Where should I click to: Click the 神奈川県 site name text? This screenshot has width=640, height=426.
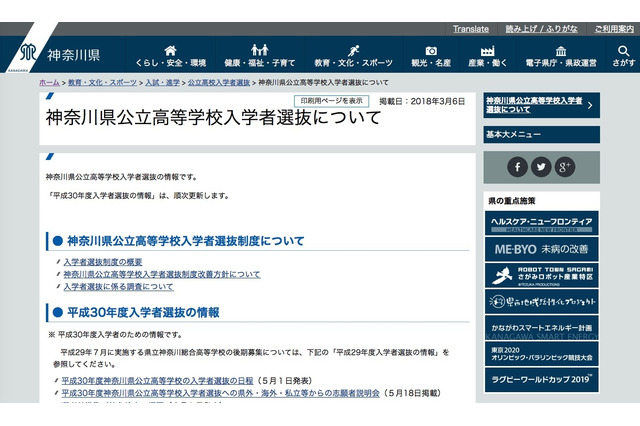point(73,55)
